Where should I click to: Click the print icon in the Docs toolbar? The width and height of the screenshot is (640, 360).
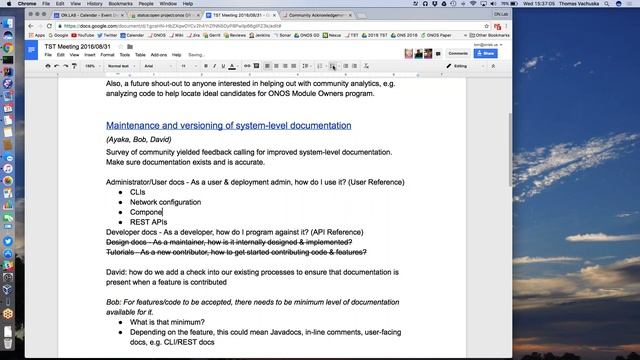point(48,66)
